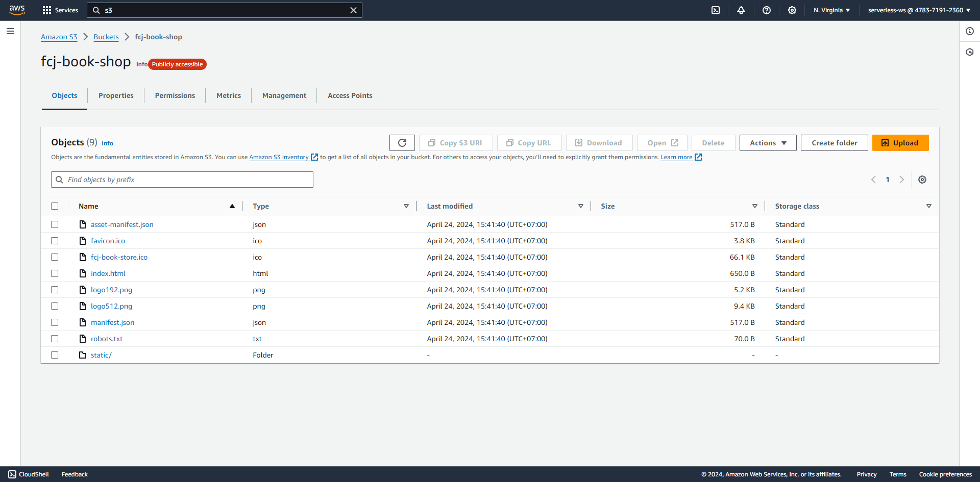The height and width of the screenshot is (482, 980).
Task: Focus the Find objects by prefix field
Action: (182, 180)
